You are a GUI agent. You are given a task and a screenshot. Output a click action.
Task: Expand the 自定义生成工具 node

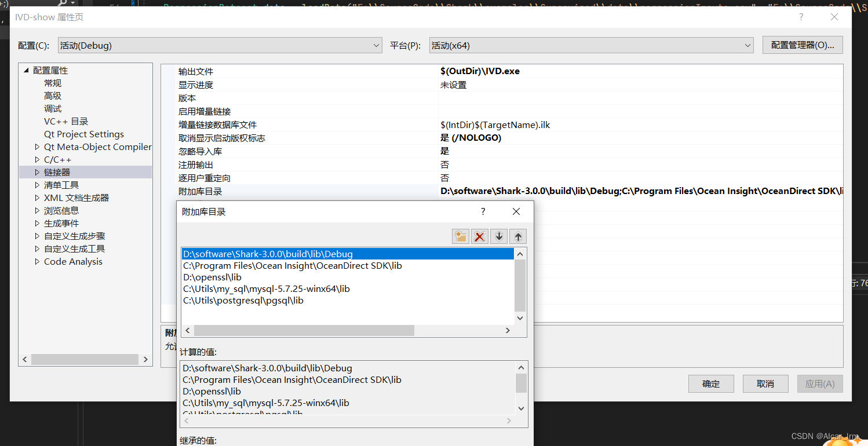point(38,248)
